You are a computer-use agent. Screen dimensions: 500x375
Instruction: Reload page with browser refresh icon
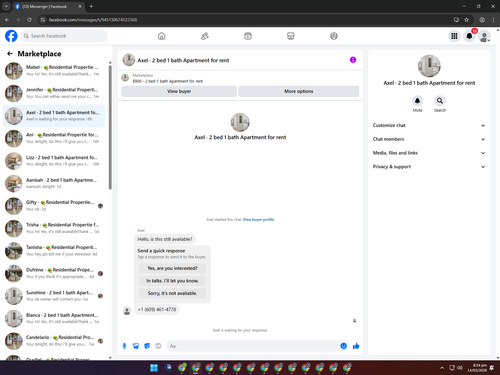pyautogui.click(x=29, y=20)
